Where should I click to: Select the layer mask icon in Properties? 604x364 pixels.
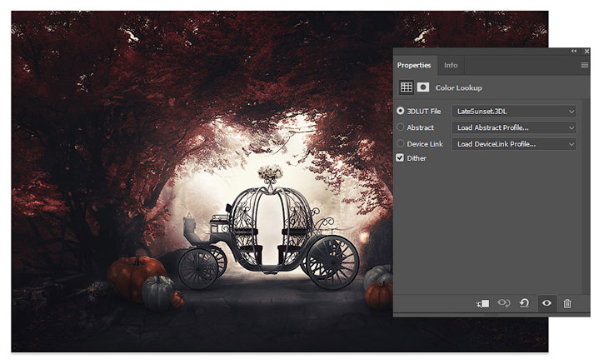[x=423, y=87]
